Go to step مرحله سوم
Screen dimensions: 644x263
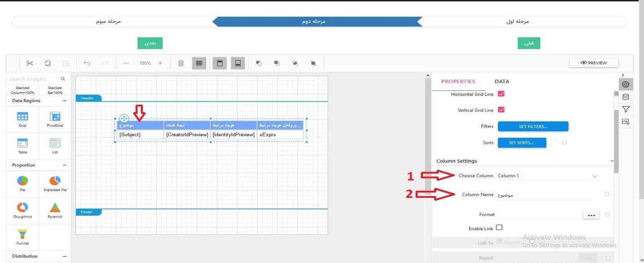(108, 22)
